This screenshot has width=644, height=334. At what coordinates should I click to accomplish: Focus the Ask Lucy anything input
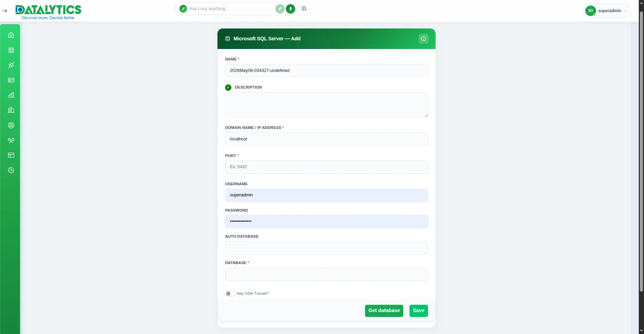[231, 9]
